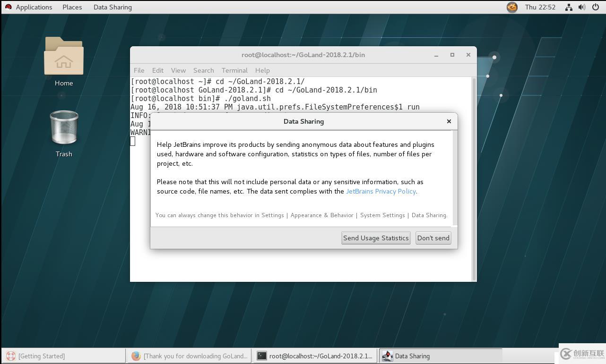Open terminal Terminal menu

click(234, 70)
